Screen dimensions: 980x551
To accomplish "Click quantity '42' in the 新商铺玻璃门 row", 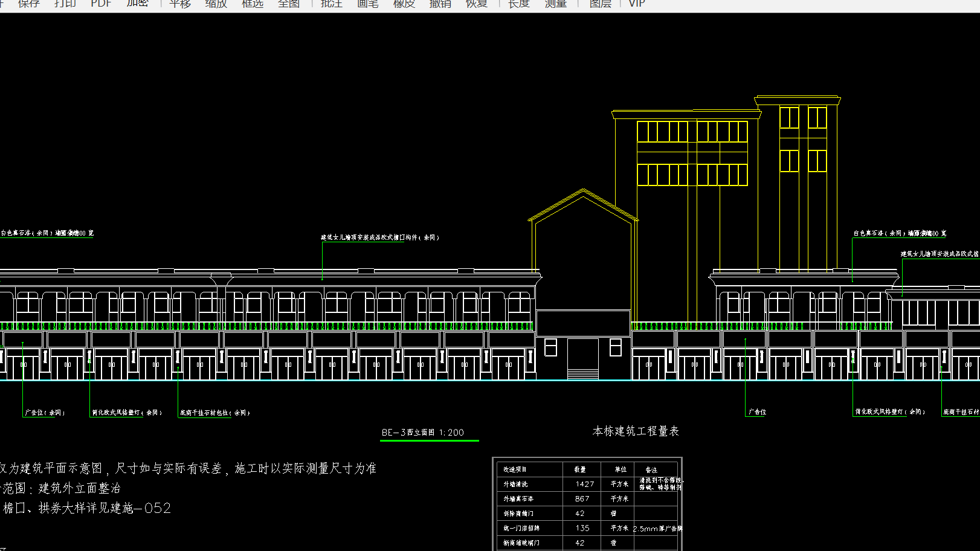I will [x=580, y=543].
